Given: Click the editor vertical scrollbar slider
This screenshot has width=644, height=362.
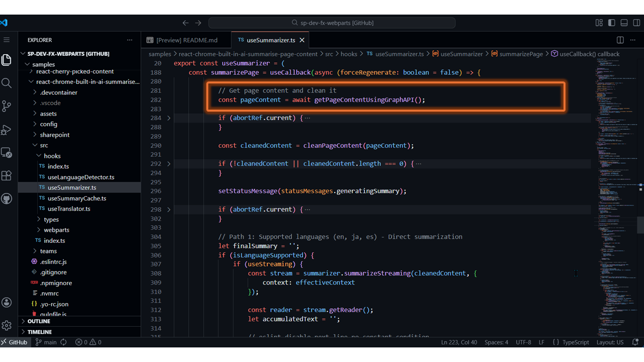Looking at the screenshot, I should click(x=640, y=225).
